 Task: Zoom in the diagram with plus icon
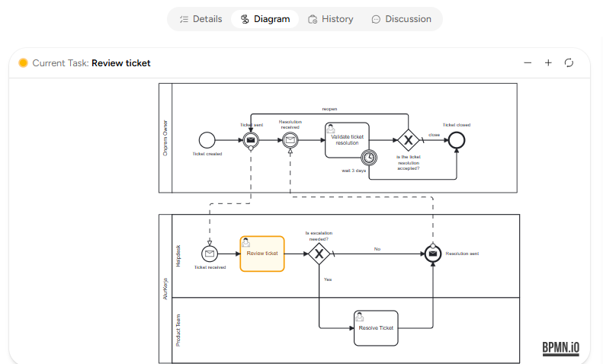click(548, 63)
